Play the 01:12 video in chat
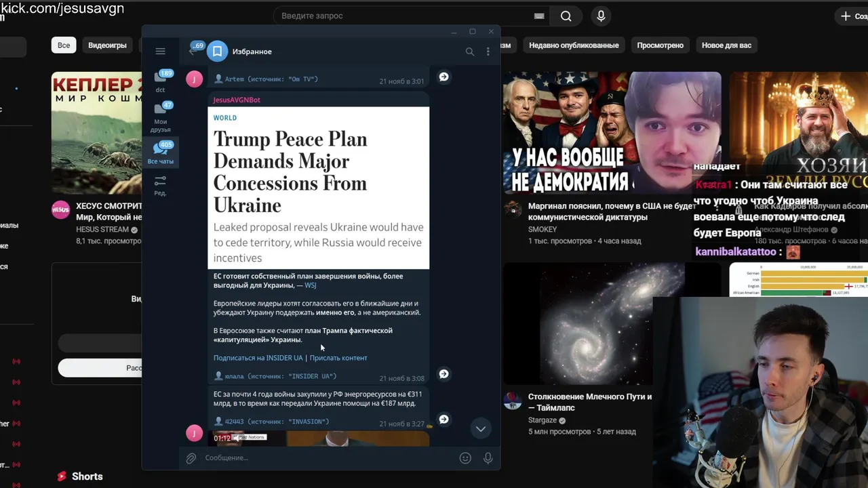868x488 pixels. click(319, 439)
